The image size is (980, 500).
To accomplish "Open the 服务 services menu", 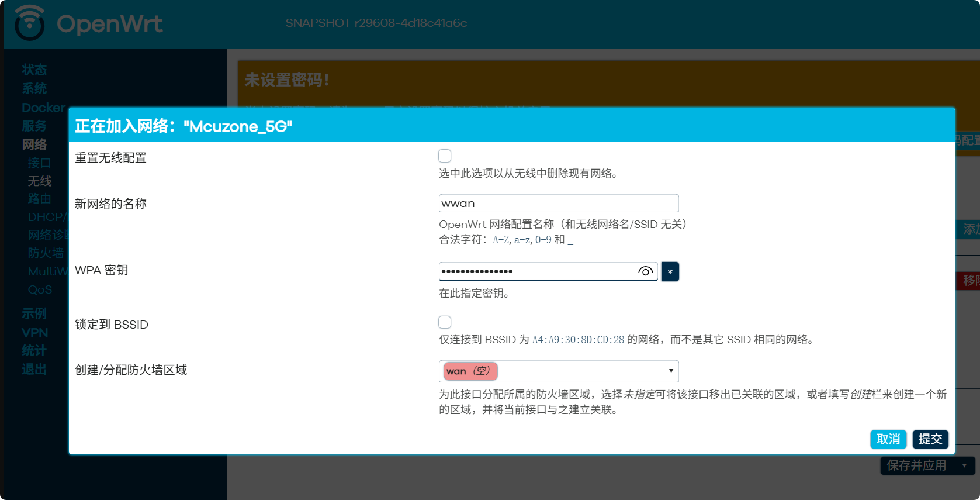I will [x=34, y=126].
